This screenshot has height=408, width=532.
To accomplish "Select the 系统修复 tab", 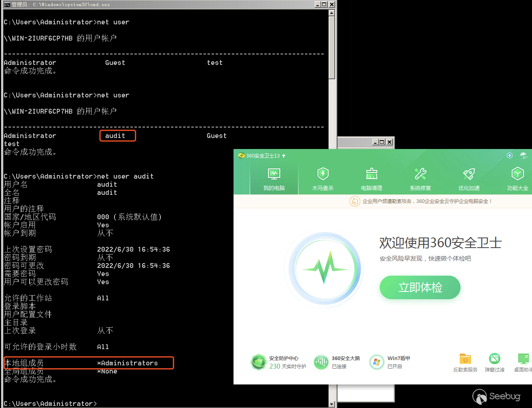I will point(420,179).
